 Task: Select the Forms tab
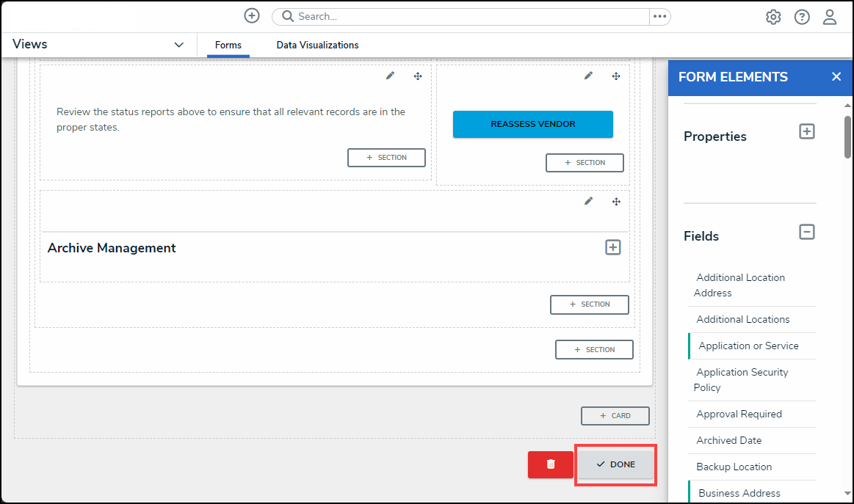228,45
